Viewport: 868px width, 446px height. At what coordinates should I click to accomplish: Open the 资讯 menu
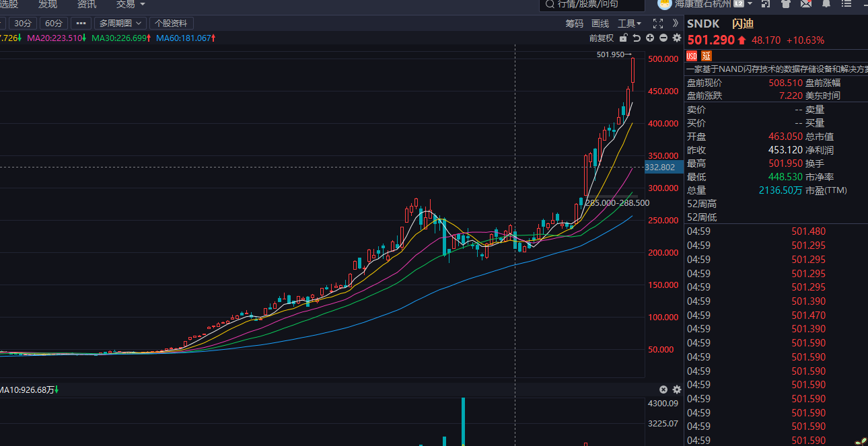[x=87, y=4]
